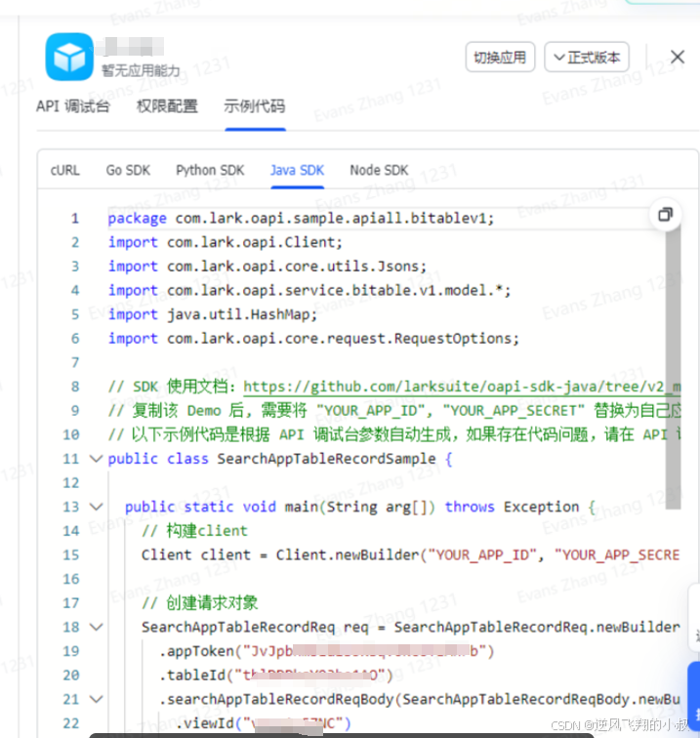Click line 3 import of utils.Jsons

268,266
